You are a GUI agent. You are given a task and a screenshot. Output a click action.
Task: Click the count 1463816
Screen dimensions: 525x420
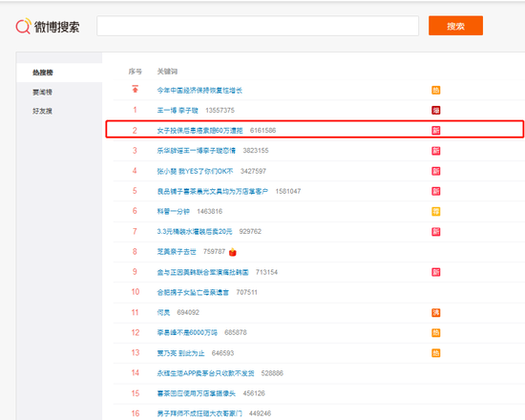[210, 211]
